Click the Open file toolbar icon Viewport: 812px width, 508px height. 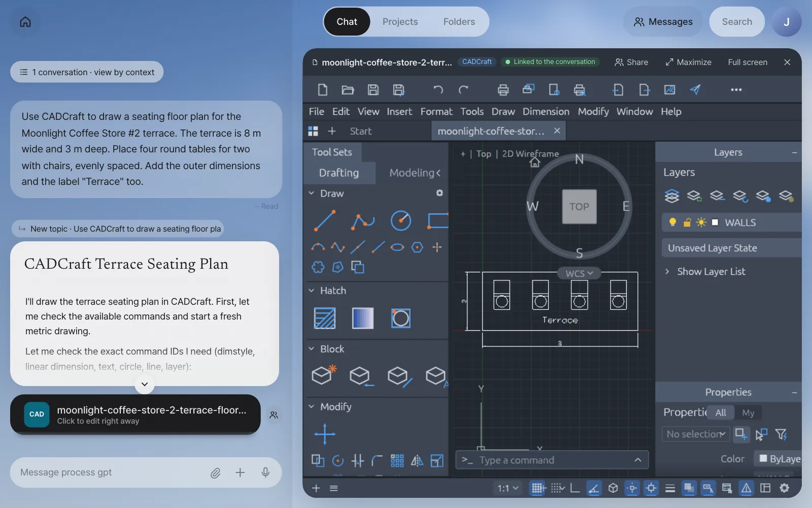point(348,90)
